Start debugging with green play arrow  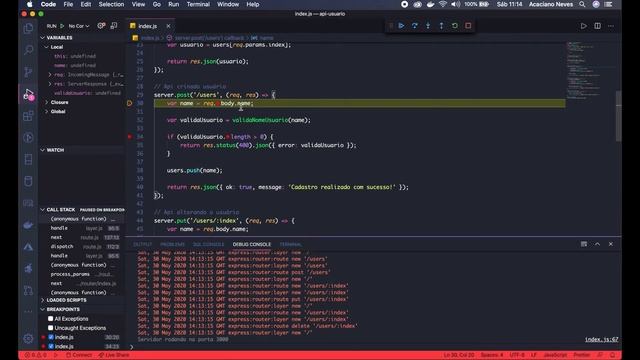click(62, 26)
